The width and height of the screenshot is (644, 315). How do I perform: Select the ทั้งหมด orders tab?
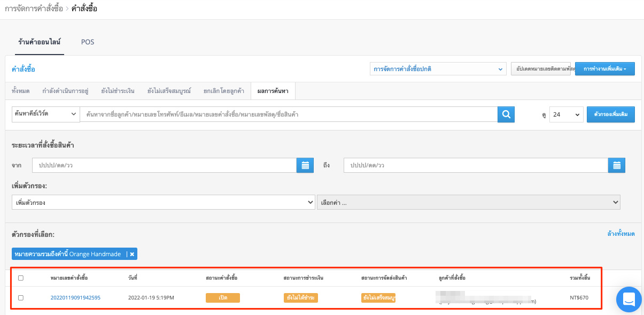20,91
